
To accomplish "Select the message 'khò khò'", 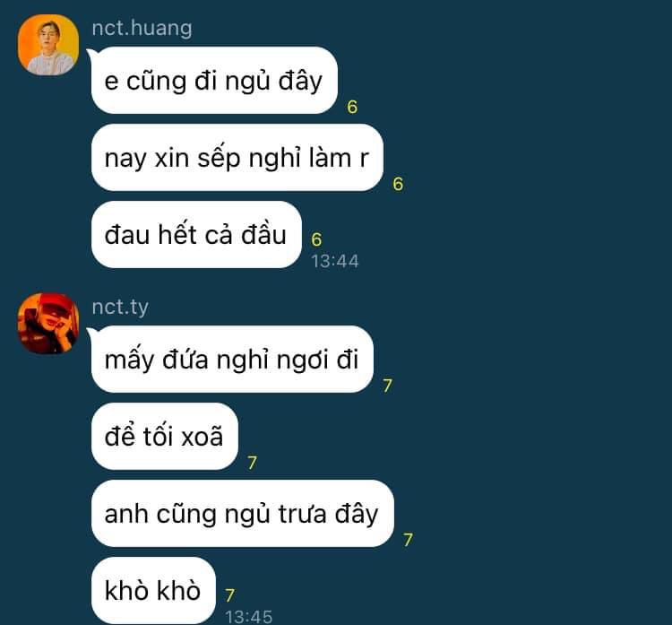I will point(153,591).
